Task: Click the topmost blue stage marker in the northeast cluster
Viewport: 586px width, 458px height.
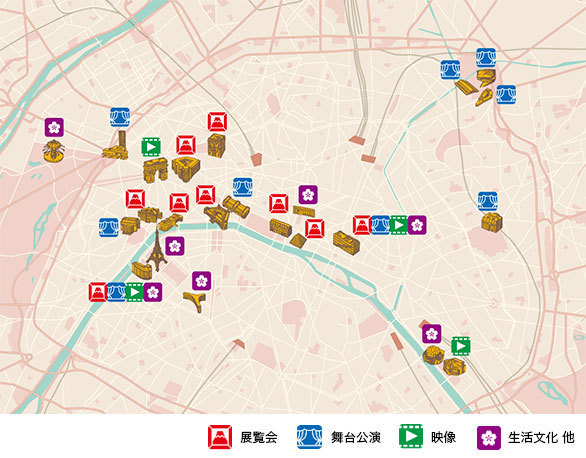Action: pyautogui.click(x=486, y=58)
